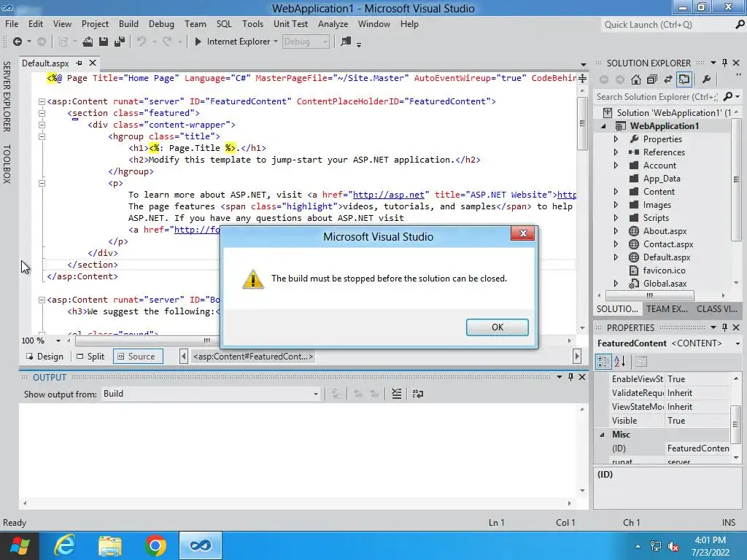Click the muted volume tray icon
The width and height of the screenshot is (747, 560).
pos(673,546)
